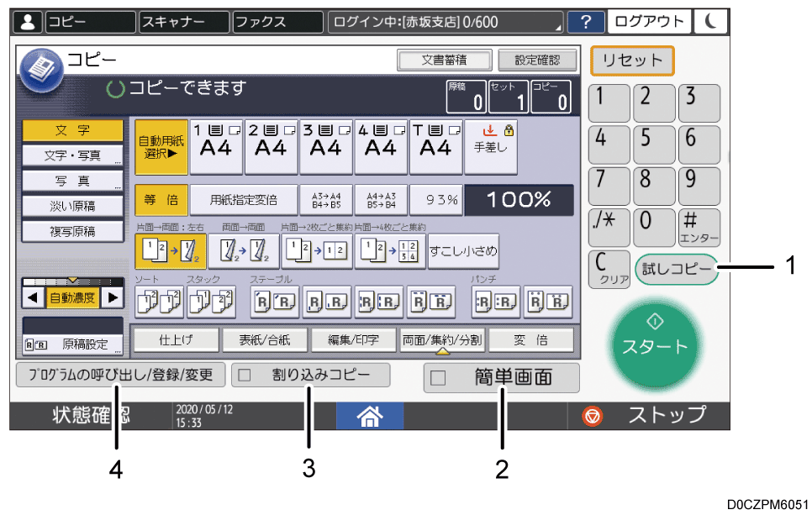Image resolution: width=812 pixels, height=515 pixels.
Task: Select one-sided to two-sided left-right duplex icon
Action: 171,251
